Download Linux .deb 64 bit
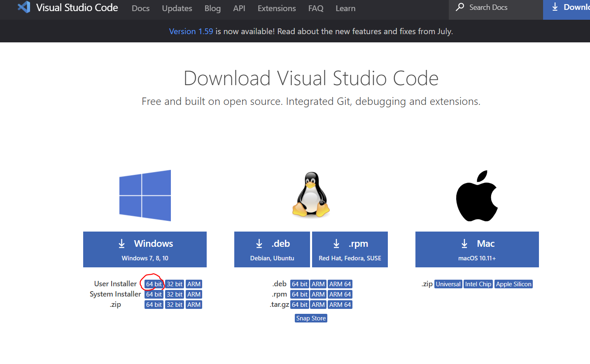This screenshot has height=364, width=590. pyautogui.click(x=300, y=284)
